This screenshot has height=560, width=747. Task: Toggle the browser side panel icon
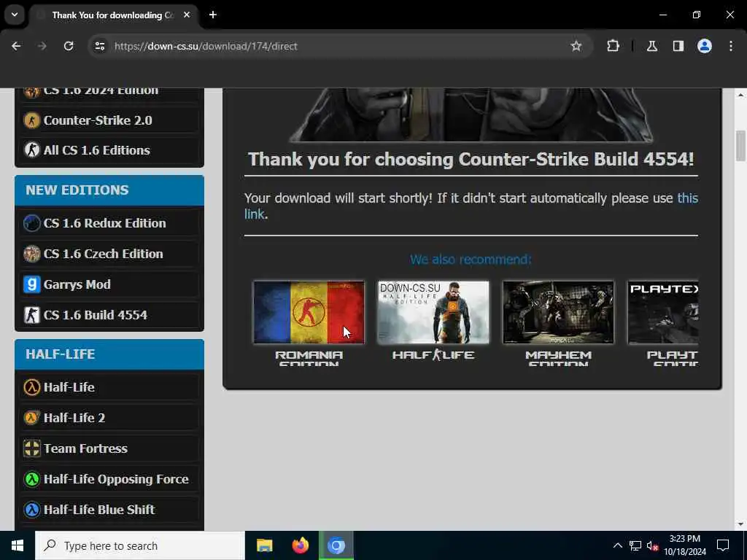point(678,46)
